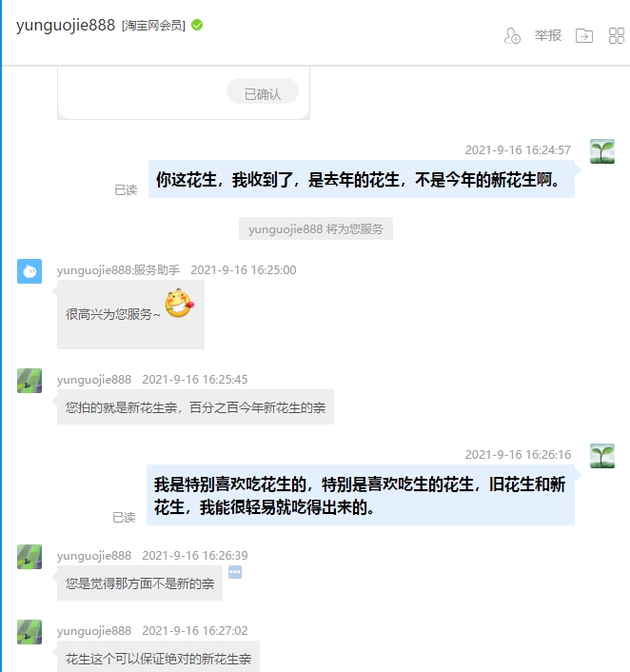Screen dimensions: 630x672
Task: Click the 已确认 confirmed button
Action: point(263,91)
